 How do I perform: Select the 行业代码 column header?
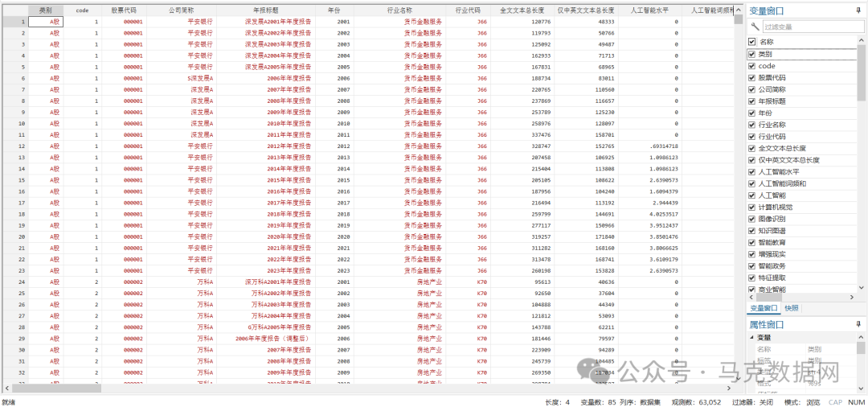pyautogui.click(x=468, y=10)
